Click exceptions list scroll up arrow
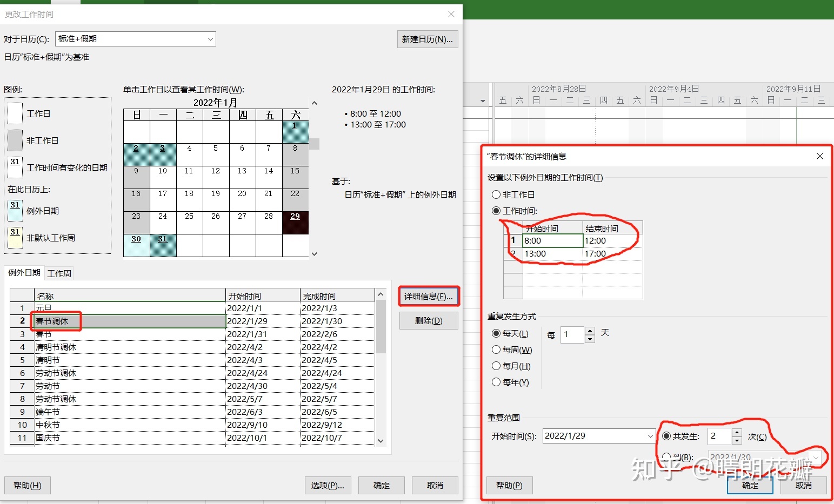834x504 pixels. point(381,294)
